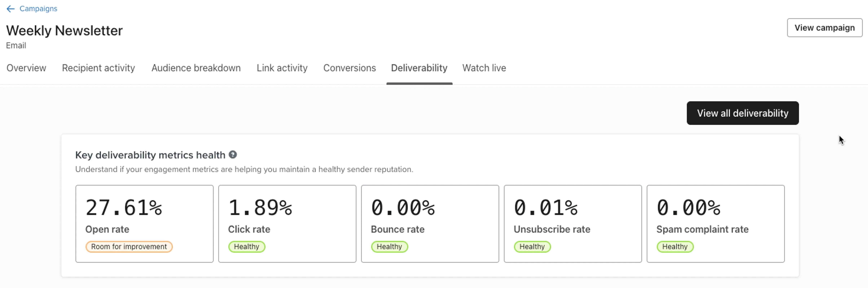Click the Bounce rate metric card
Viewport: 868px width, 288px height.
click(430, 223)
